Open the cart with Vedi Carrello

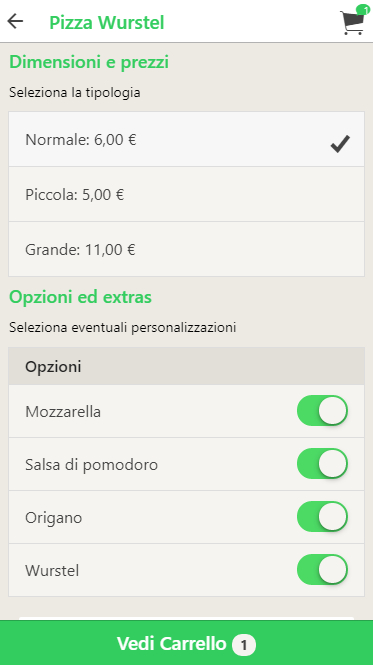click(186, 643)
